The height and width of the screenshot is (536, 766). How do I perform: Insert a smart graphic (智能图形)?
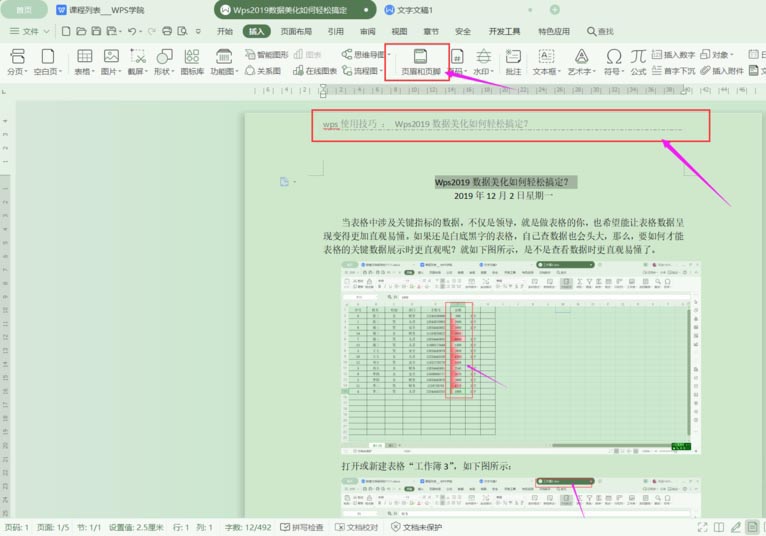coord(266,54)
